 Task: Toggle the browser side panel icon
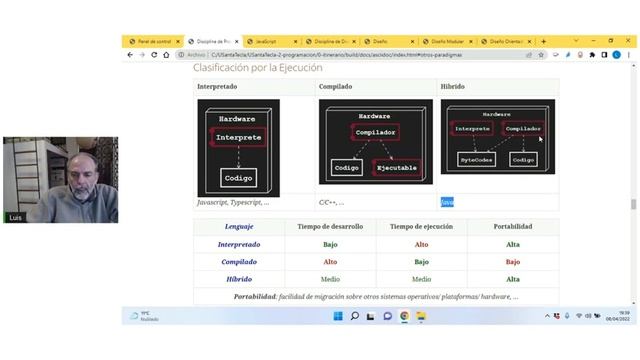pyautogui.click(x=604, y=55)
